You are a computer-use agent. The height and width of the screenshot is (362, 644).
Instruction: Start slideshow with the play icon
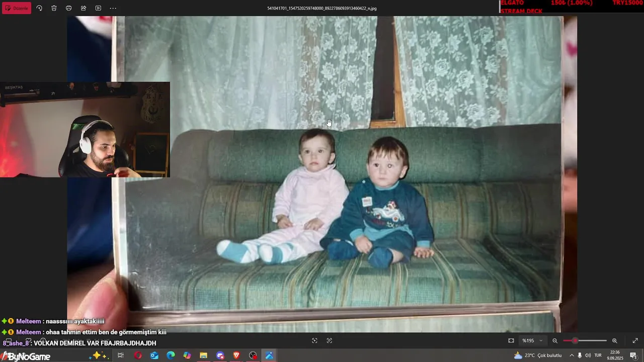(98, 8)
